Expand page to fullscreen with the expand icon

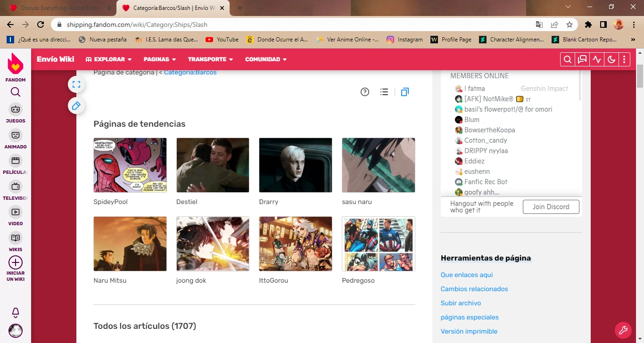click(76, 84)
